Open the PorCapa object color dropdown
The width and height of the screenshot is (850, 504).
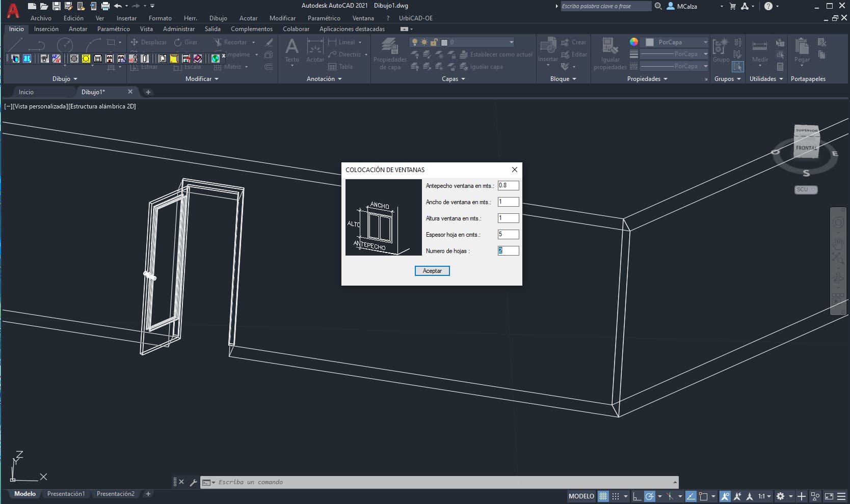click(x=705, y=42)
